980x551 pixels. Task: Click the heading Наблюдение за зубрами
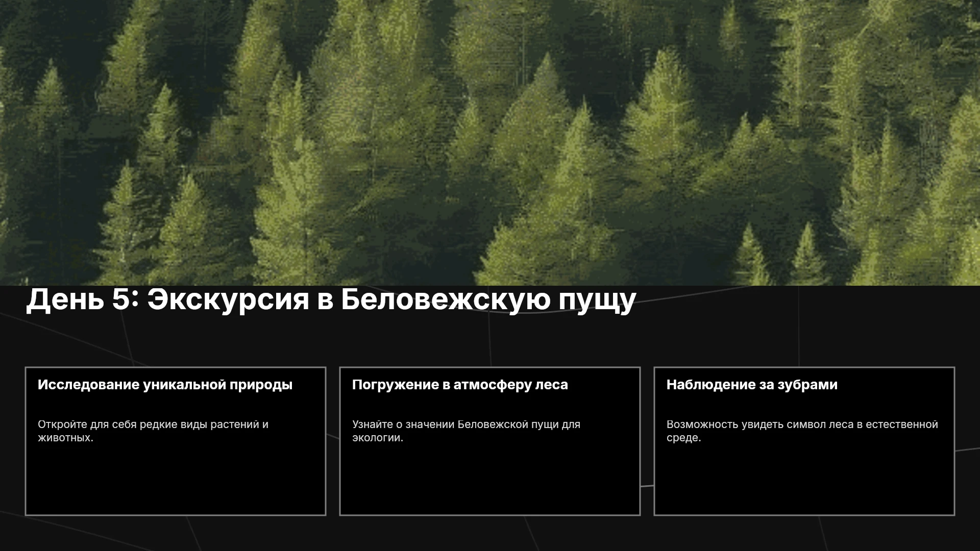752,385
